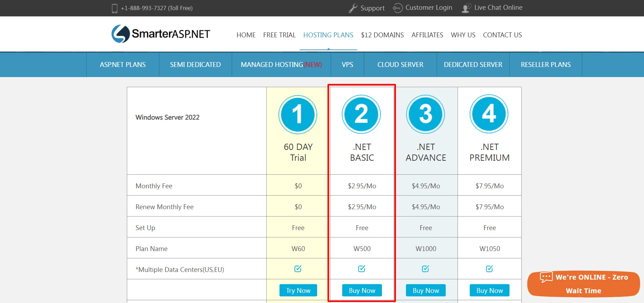Click the chat bubble icon in online widget
This screenshot has height=303, width=644.
tap(546, 277)
